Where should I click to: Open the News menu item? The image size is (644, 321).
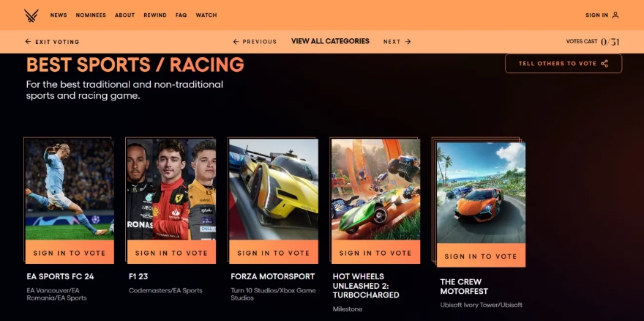tap(59, 15)
